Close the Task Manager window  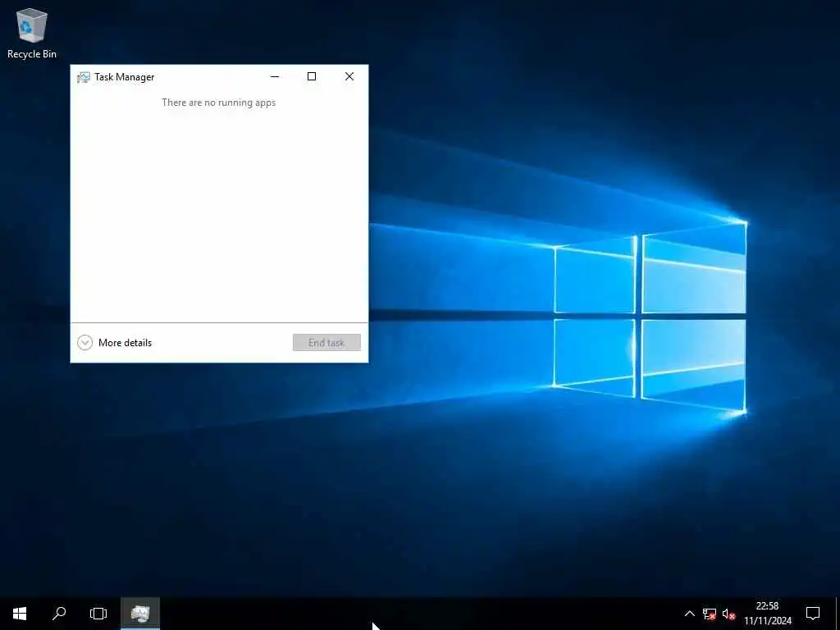[349, 76]
